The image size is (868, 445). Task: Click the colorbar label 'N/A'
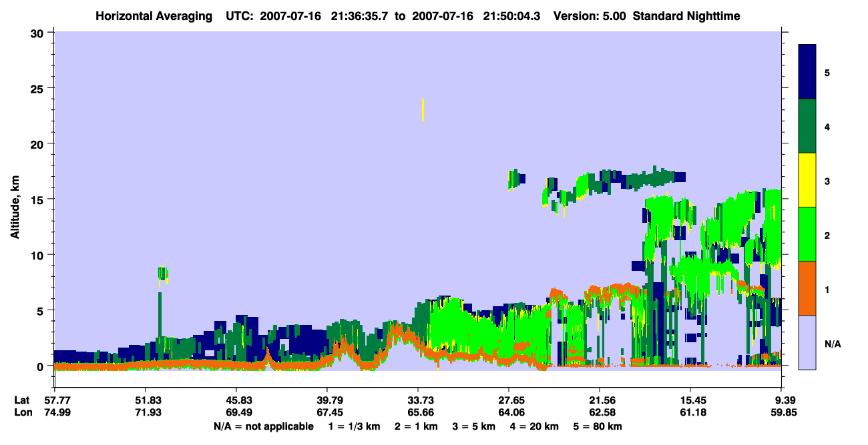click(832, 344)
